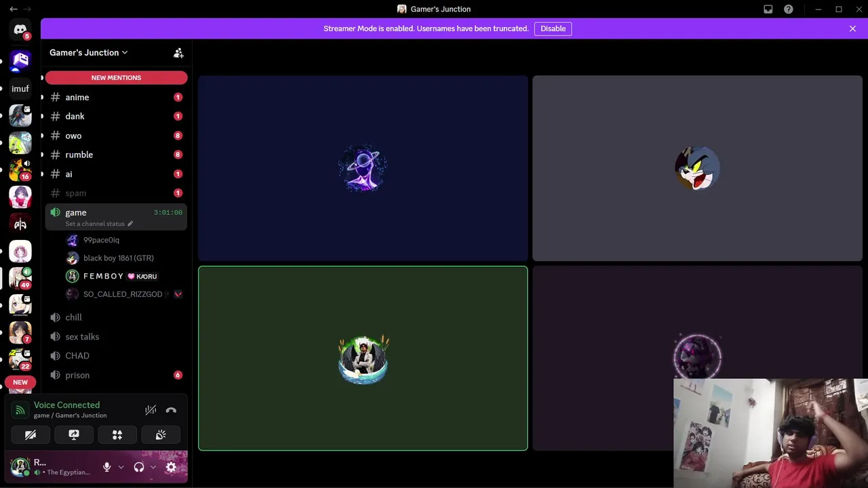Join the chill voice channel

tap(116, 317)
